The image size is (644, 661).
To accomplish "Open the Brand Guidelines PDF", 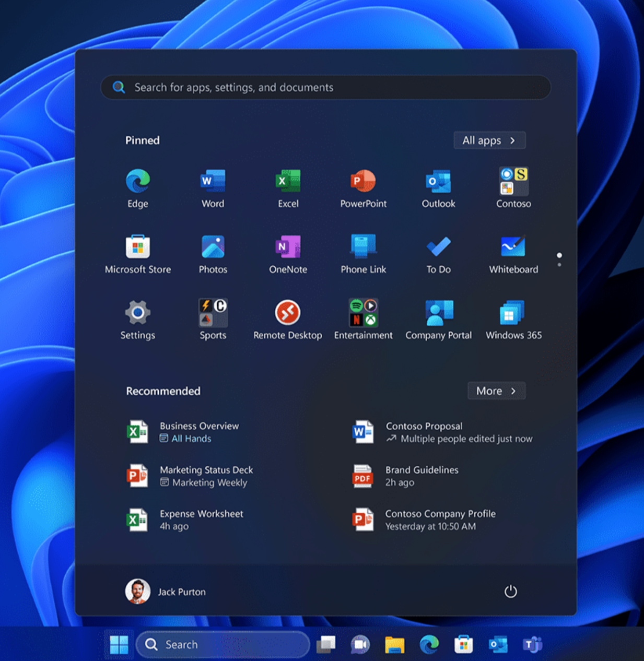I will point(406,476).
